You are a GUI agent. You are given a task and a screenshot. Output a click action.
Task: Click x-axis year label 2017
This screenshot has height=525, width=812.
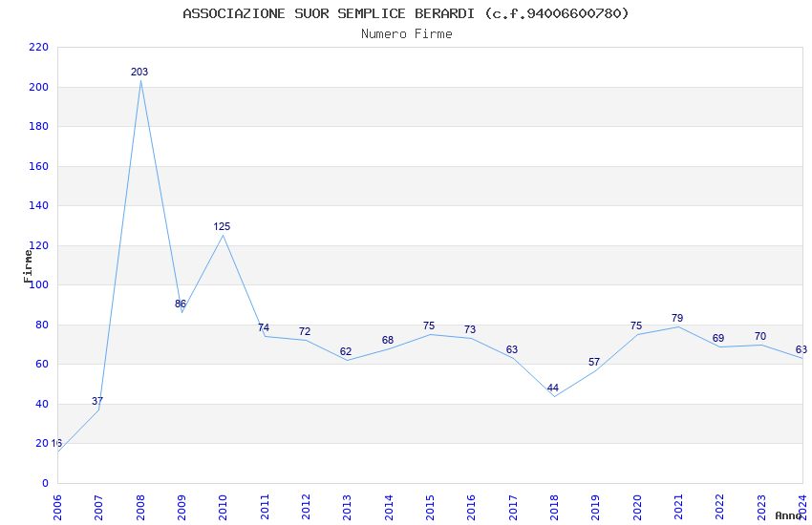click(513, 507)
